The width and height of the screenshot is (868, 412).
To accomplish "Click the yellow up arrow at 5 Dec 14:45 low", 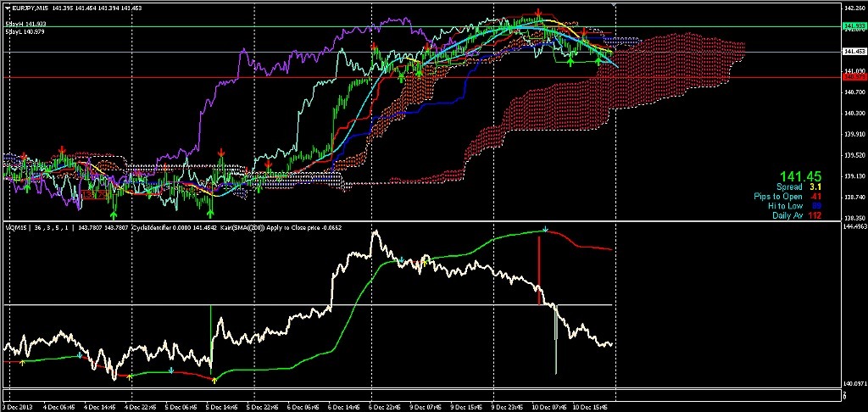I will click(215, 380).
